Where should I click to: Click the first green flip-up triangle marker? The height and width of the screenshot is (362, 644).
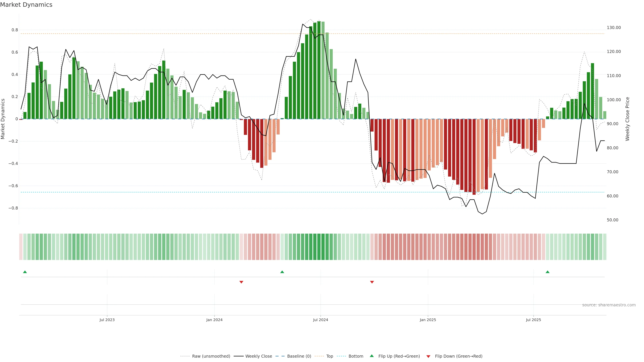[25, 272]
